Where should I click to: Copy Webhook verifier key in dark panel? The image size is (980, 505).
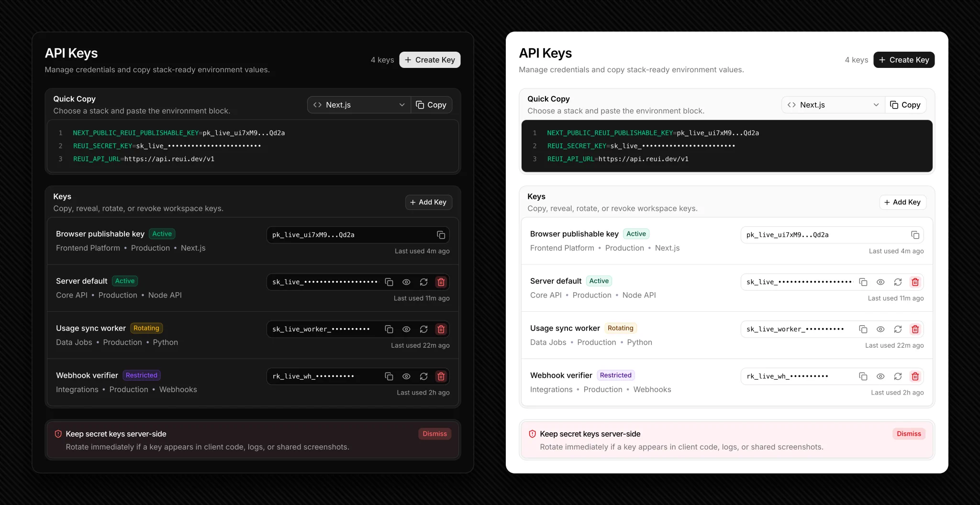click(389, 376)
